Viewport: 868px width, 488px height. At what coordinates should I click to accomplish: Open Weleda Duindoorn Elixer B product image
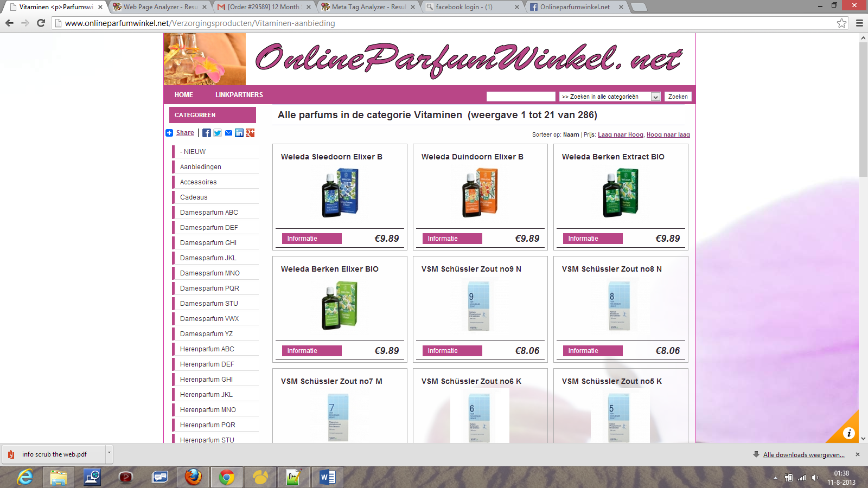coord(481,192)
